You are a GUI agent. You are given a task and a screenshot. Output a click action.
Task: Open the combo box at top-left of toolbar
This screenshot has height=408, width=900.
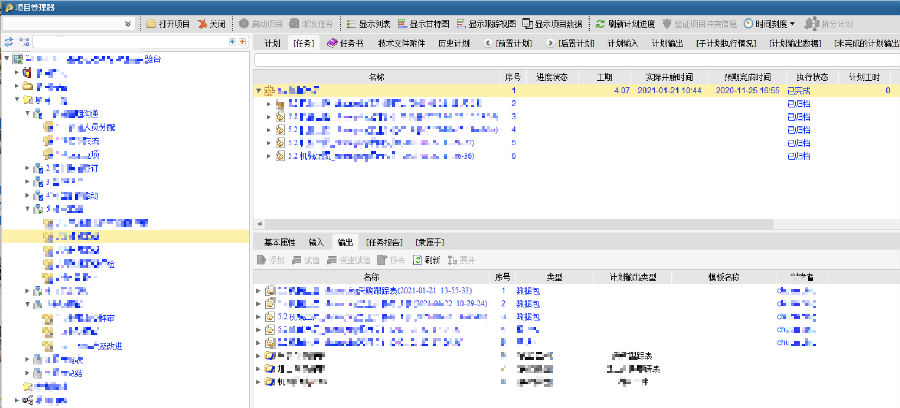tap(129, 23)
